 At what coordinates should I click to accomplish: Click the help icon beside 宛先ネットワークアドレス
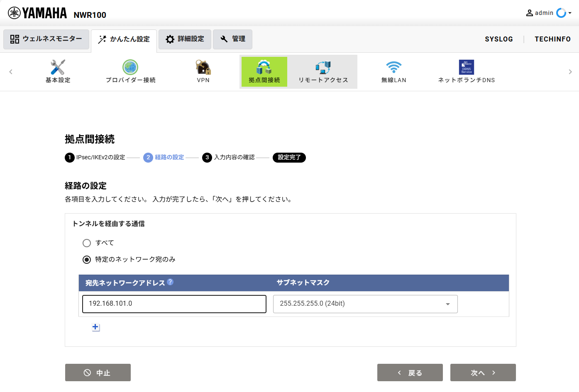170,282
